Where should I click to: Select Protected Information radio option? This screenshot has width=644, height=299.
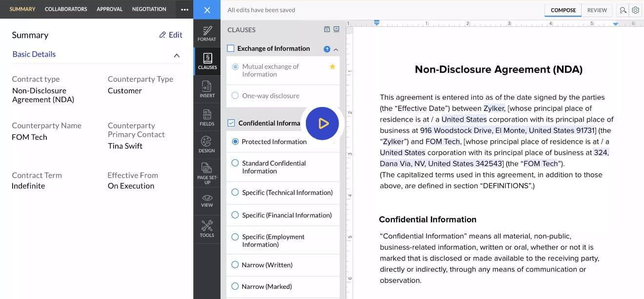coord(235,142)
